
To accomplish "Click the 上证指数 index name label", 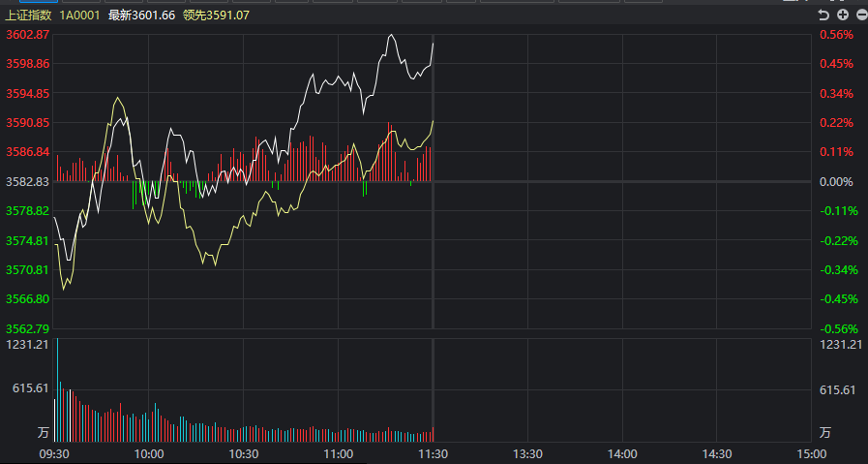I will click(28, 15).
